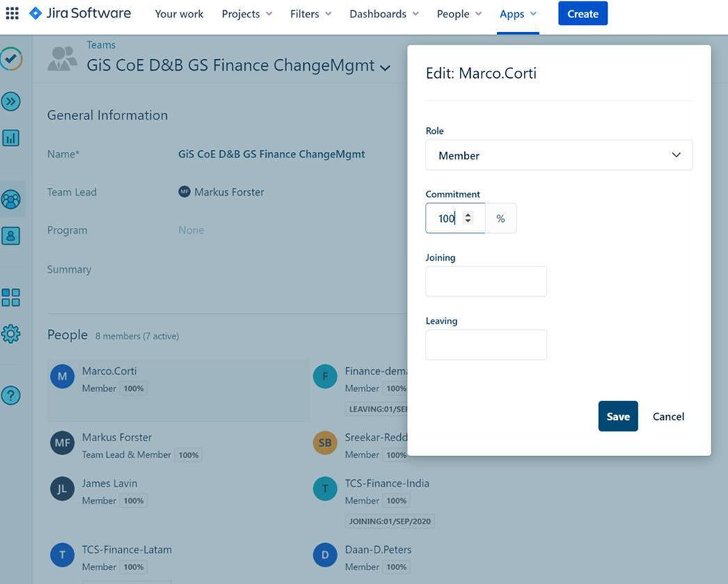The width and height of the screenshot is (728, 584).
Task: Click the small MF Team Lead avatar
Action: [x=184, y=191]
